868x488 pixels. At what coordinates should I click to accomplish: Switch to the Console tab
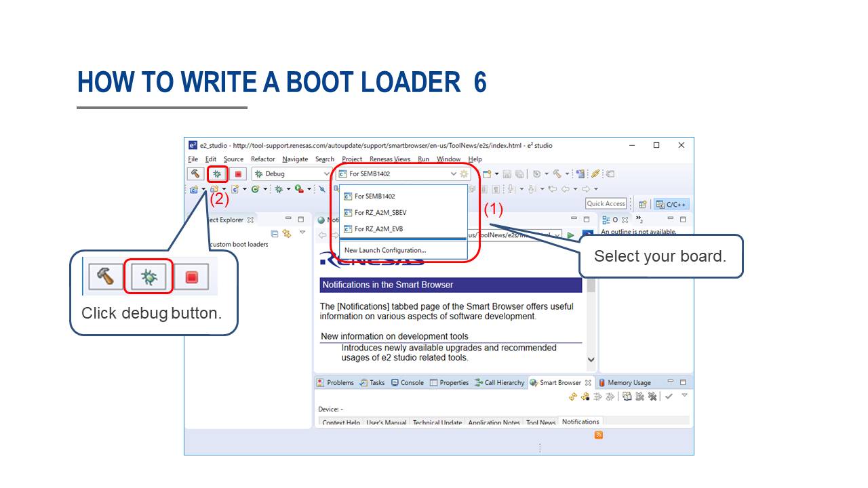click(407, 382)
